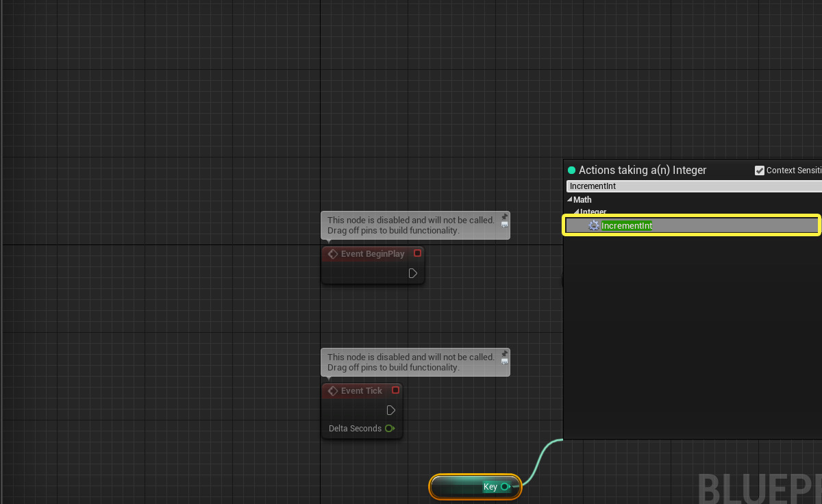The height and width of the screenshot is (504, 822).
Task: Click the red disabled indicator on Event Tick
Action: pos(395,390)
